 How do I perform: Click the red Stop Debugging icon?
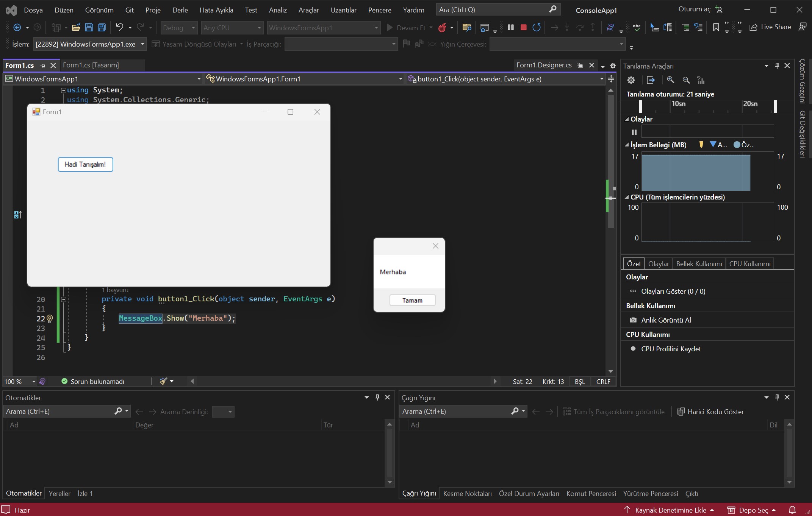523,27
